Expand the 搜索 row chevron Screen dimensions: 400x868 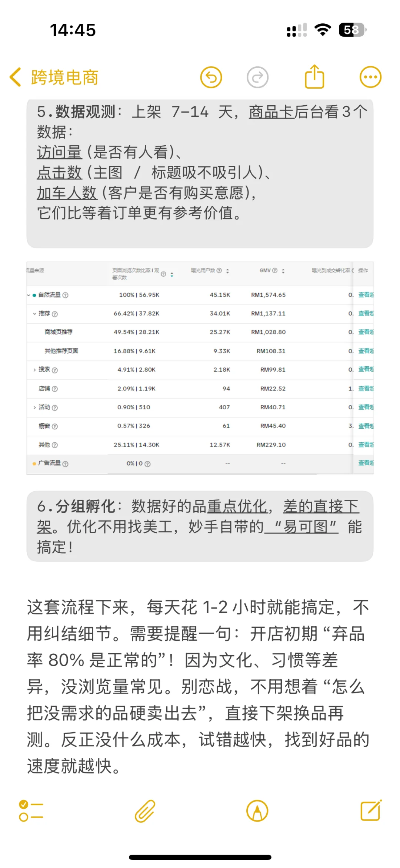[x=35, y=370]
